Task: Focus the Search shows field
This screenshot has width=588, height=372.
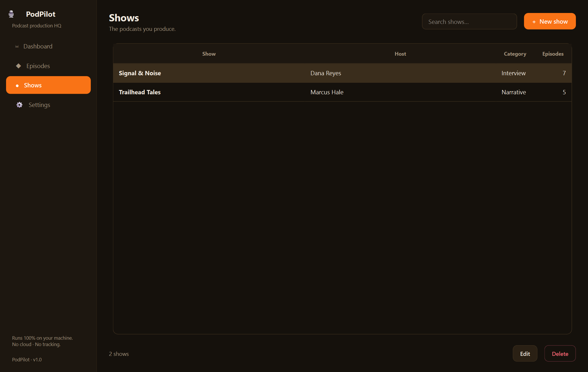Action: point(469,22)
